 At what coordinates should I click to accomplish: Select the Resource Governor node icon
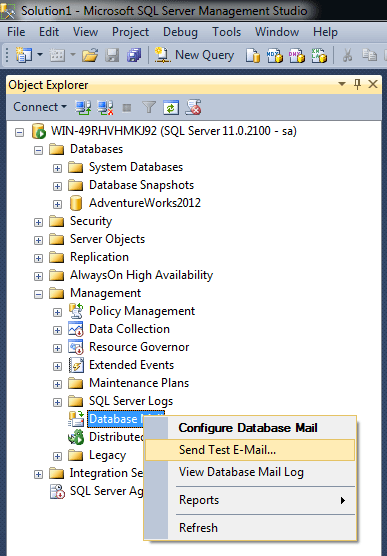(x=76, y=347)
